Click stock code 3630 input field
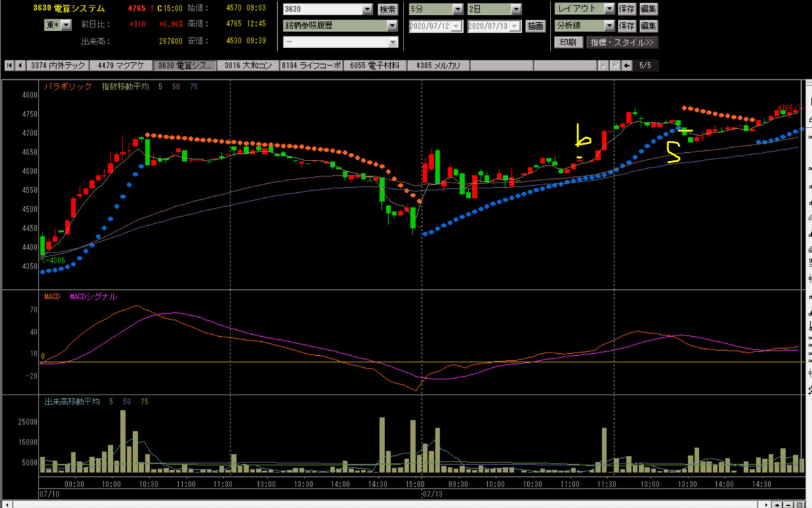Screen dimensions: 812x508 click(322, 10)
